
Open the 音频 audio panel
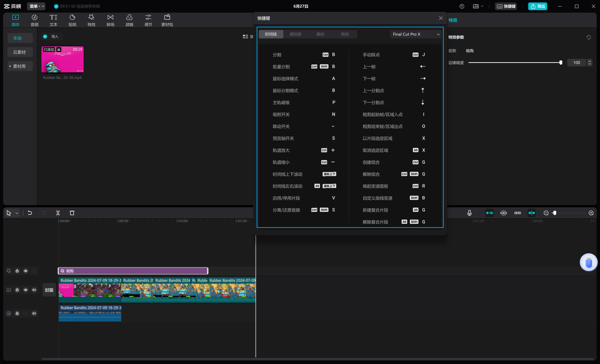[35, 20]
